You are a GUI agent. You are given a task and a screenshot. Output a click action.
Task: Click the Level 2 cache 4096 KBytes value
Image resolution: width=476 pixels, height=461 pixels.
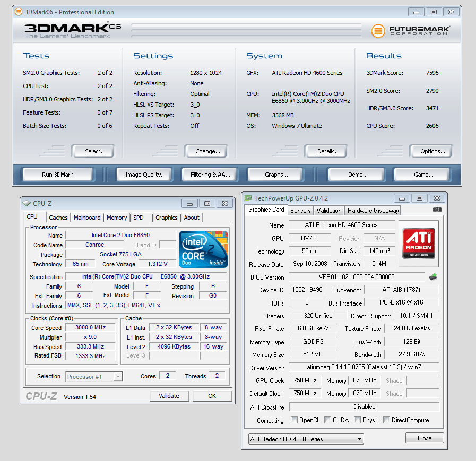(174, 346)
